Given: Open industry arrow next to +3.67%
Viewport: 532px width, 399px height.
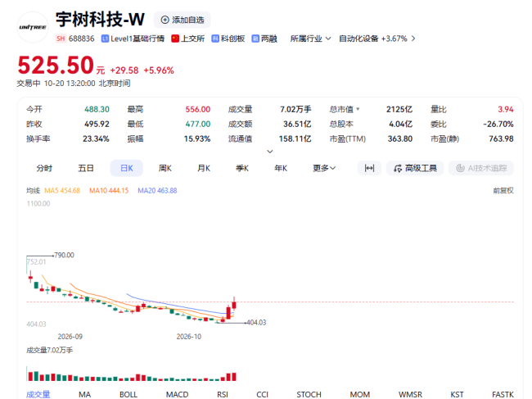Looking at the screenshot, I should pyautogui.click(x=413, y=39).
